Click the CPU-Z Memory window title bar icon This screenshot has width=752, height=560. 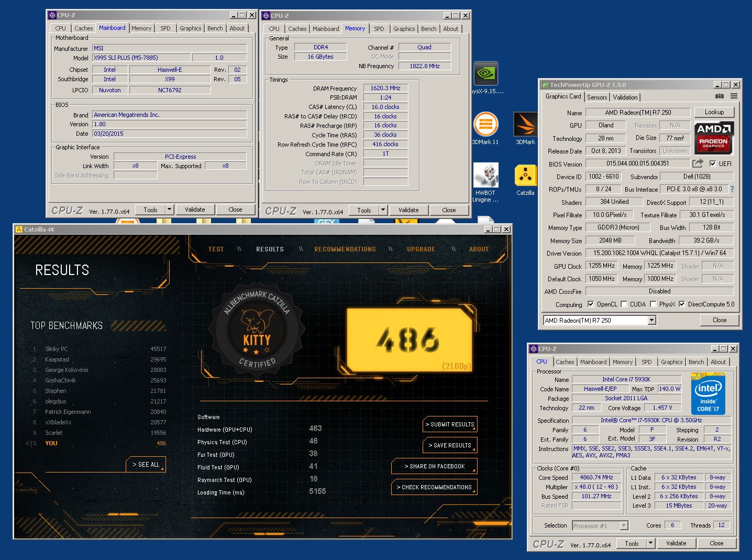[266, 16]
